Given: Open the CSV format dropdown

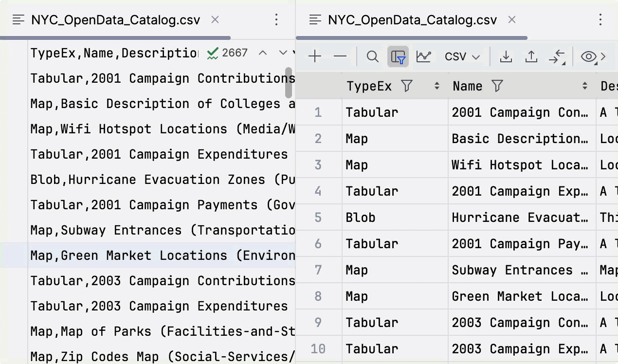Looking at the screenshot, I should [462, 56].
